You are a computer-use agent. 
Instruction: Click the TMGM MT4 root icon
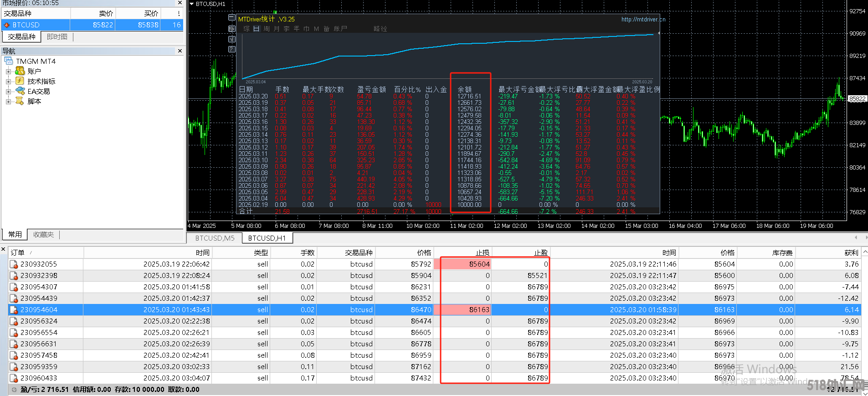9,61
